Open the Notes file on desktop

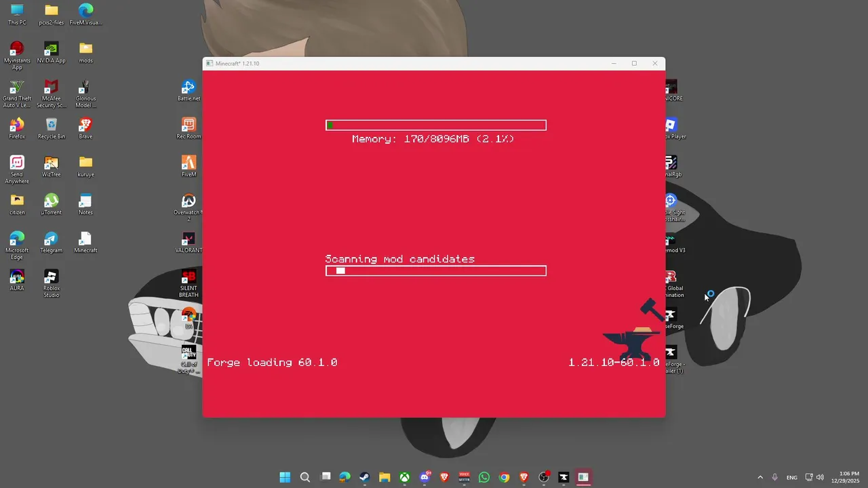pyautogui.click(x=85, y=204)
